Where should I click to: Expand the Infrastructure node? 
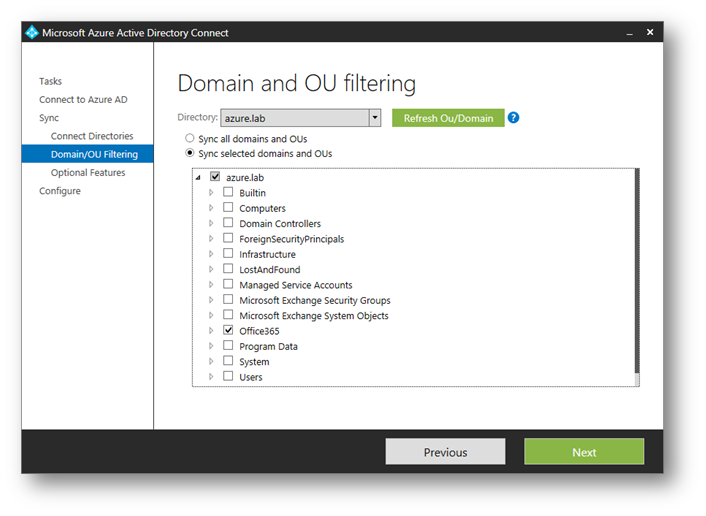click(211, 253)
